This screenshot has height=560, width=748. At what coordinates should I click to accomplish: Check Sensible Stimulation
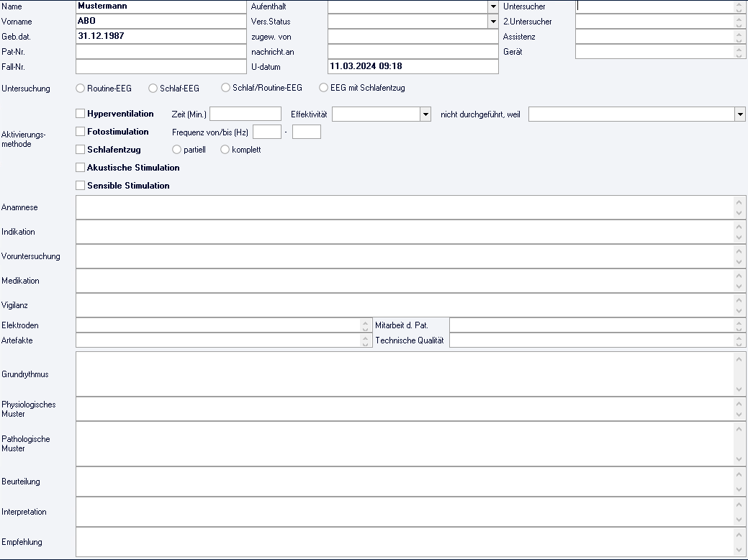point(80,186)
